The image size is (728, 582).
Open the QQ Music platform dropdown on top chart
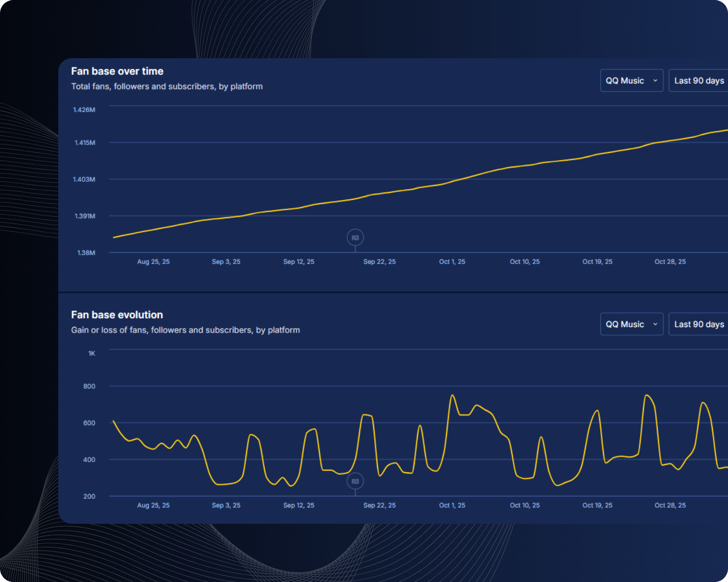tap(631, 80)
